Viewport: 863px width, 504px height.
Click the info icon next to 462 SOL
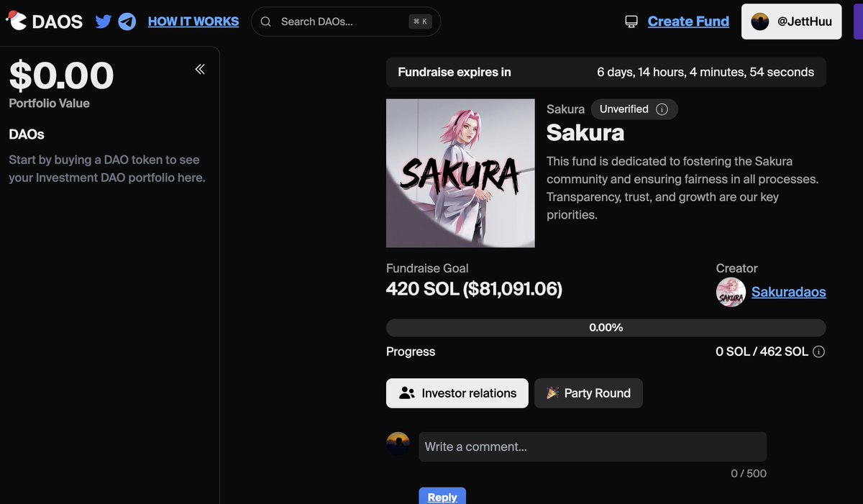(818, 352)
